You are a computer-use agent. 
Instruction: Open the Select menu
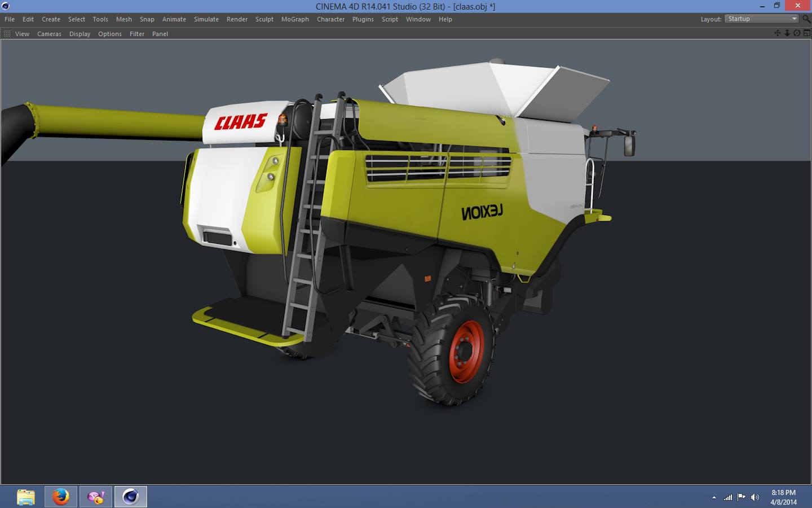pyautogui.click(x=77, y=19)
